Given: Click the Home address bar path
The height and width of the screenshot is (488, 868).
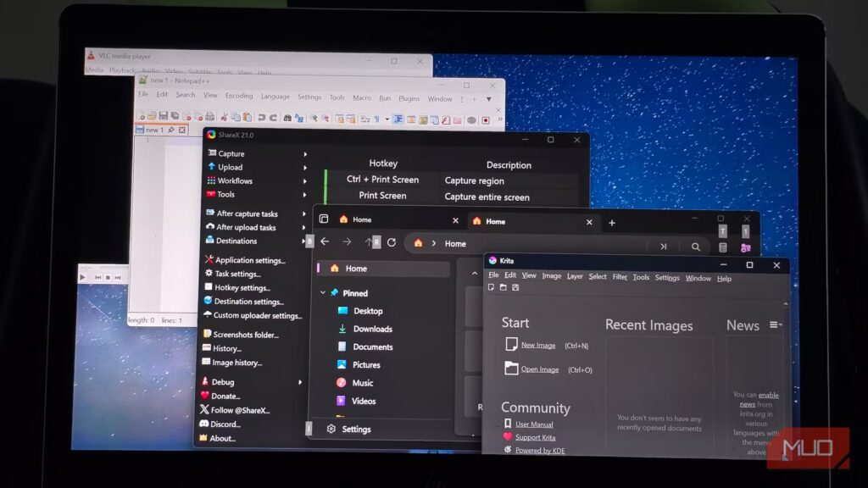Looking at the screenshot, I should (x=455, y=243).
